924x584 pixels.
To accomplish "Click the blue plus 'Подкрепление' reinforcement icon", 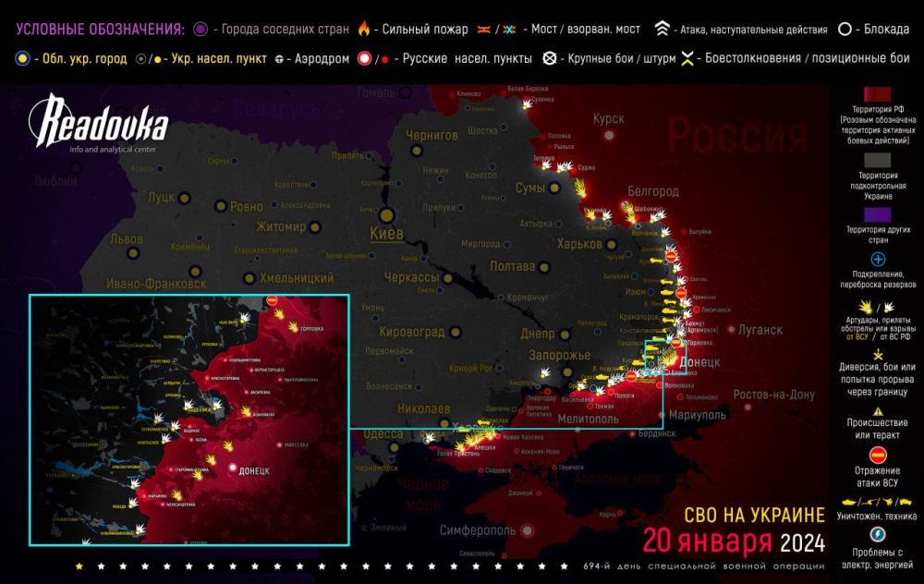I will tap(877, 260).
